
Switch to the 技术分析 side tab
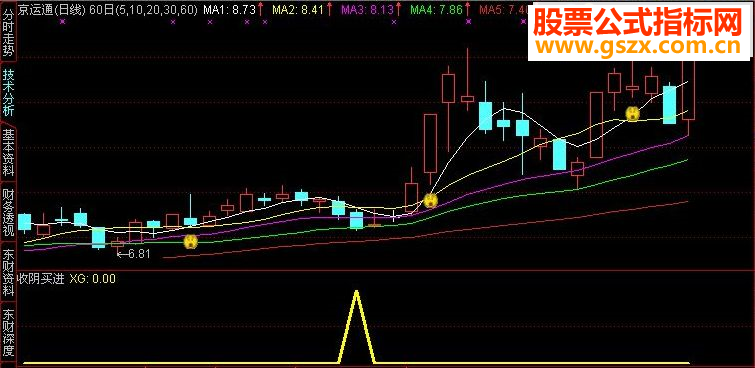[x=8, y=92]
